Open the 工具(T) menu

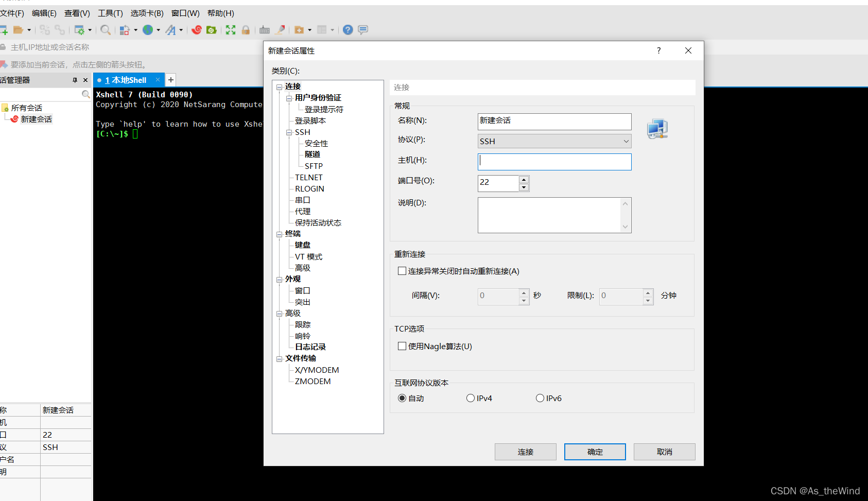pos(110,13)
